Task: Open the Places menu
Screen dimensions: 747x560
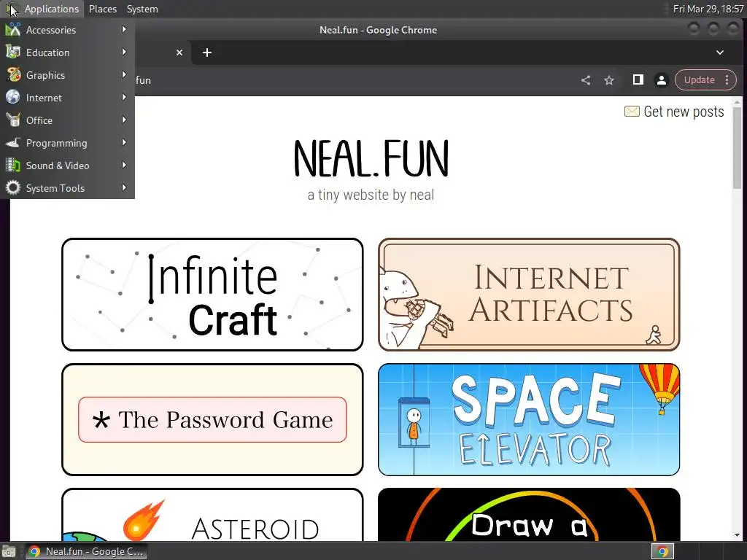Action: [x=103, y=9]
